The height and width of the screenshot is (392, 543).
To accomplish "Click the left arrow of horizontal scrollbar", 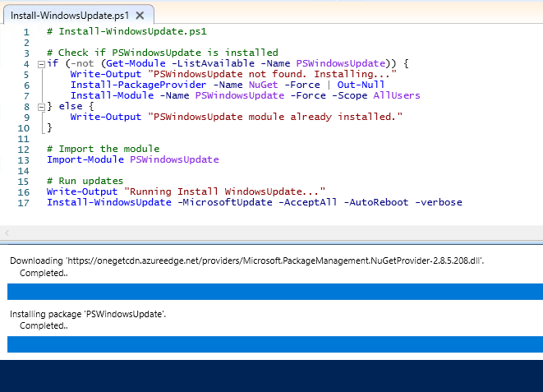I will [7, 233].
